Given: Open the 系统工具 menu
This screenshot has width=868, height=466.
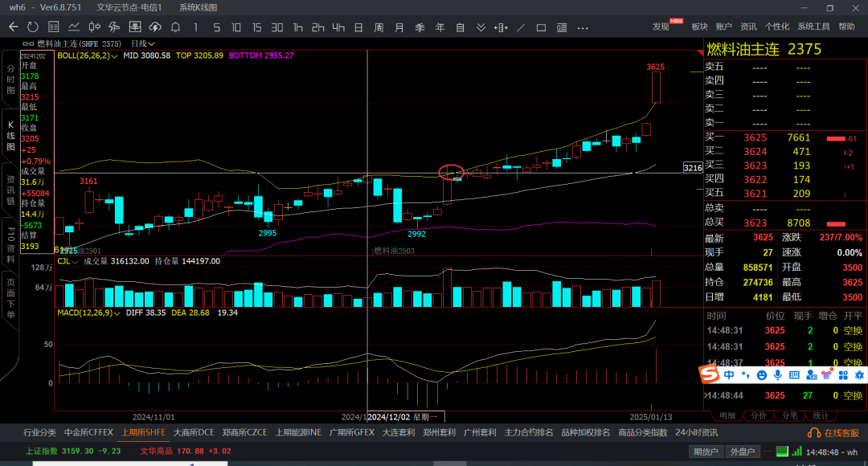Looking at the screenshot, I should coord(813,27).
